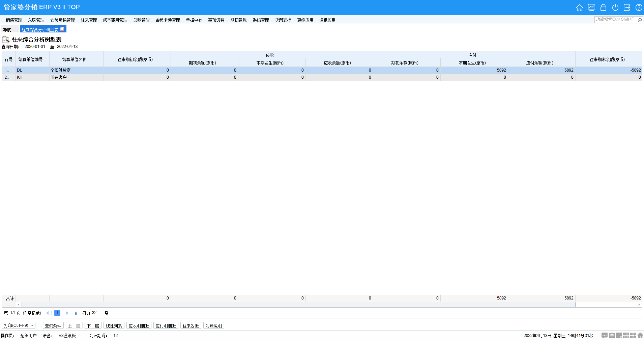Open the 基础资料 menu
644x340 pixels.
pos(216,20)
